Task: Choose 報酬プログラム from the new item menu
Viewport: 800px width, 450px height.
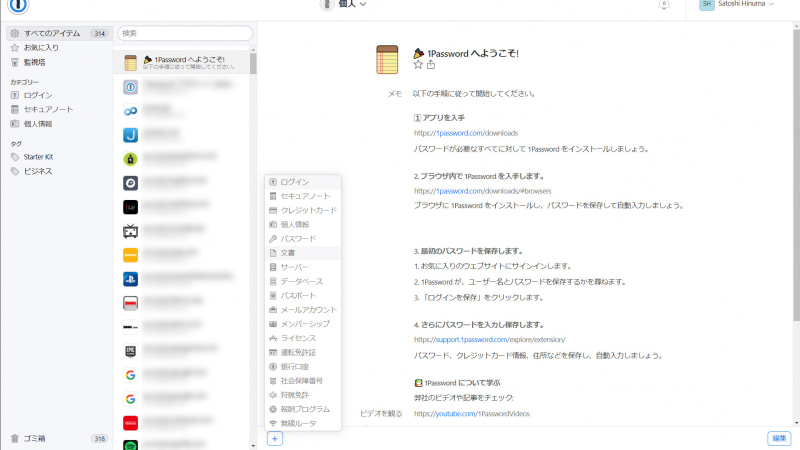Action: coord(303,409)
